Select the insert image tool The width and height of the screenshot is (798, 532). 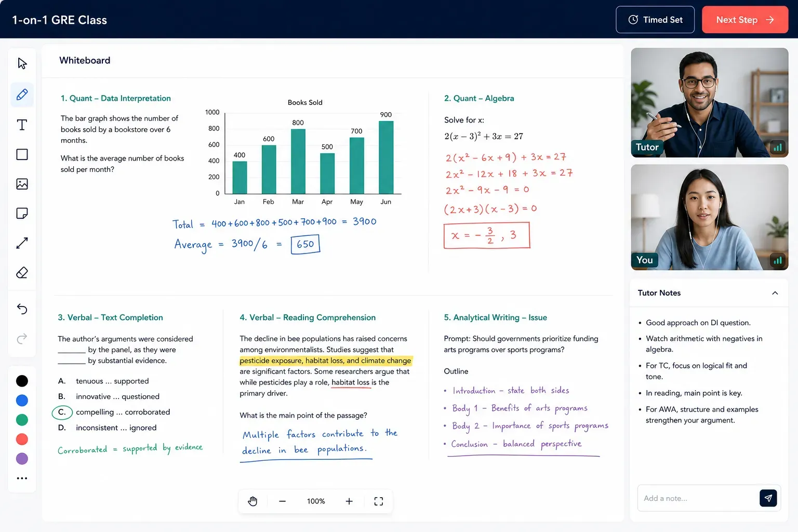point(22,184)
